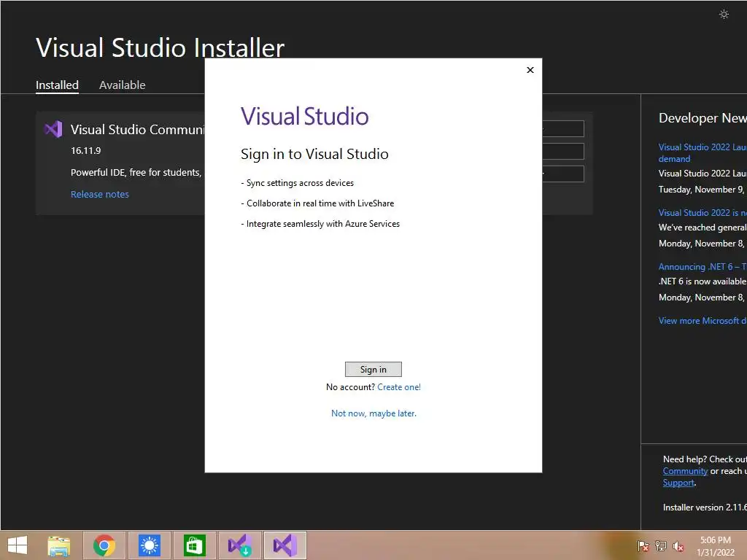Open the taskbar clock showing 5:06 PM
This screenshot has height=560, width=747.
[715, 546]
